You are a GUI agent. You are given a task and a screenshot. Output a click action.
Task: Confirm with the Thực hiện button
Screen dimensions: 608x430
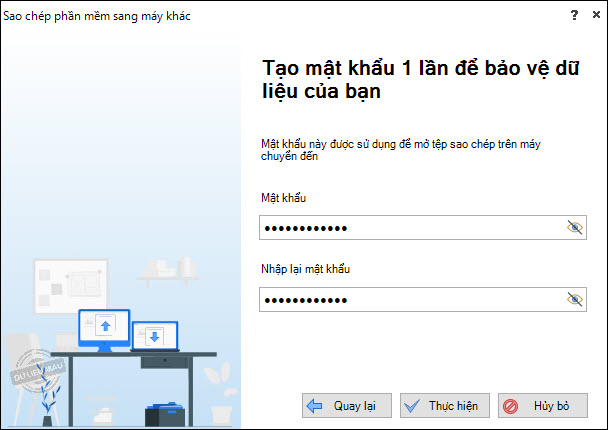pos(445,406)
